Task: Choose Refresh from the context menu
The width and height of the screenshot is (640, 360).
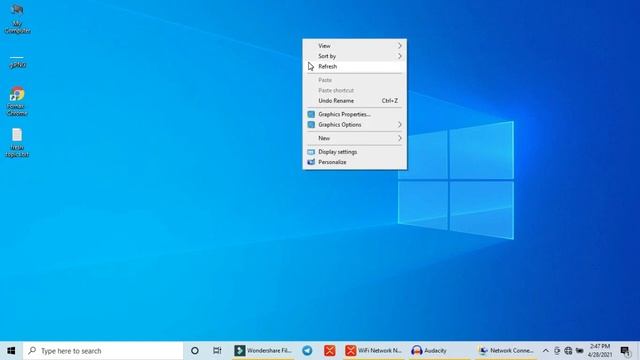Action: [x=354, y=66]
